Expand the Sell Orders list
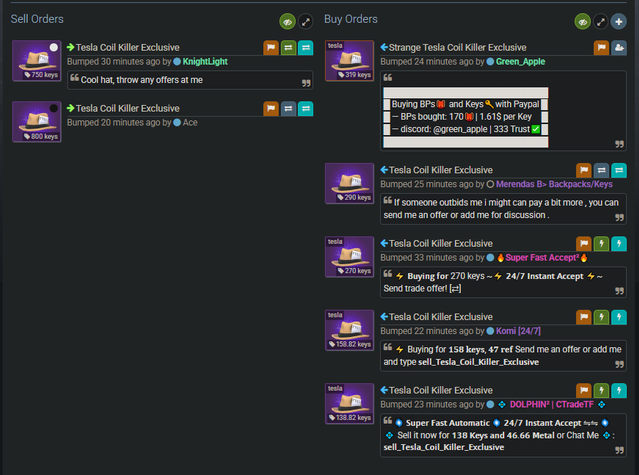Image resolution: width=639 pixels, height=475 pixels. 306,22
